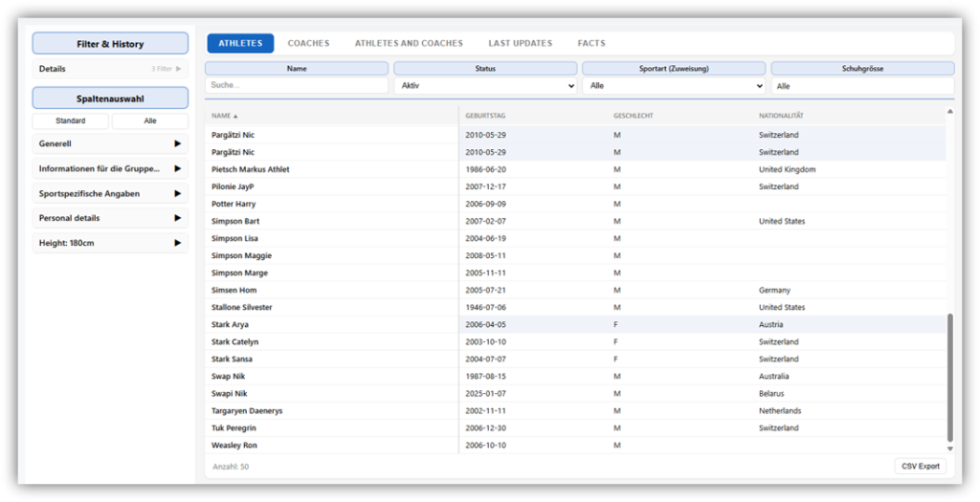Expand the Height: 180cm group
Viewport: 980px width, 502px height.
point(177,243)
